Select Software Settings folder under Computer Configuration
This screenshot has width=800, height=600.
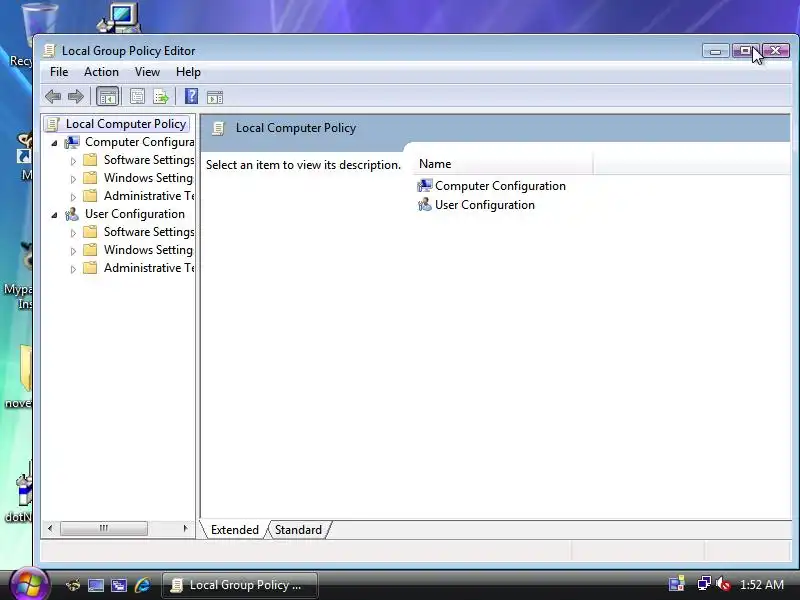[148, 160]
